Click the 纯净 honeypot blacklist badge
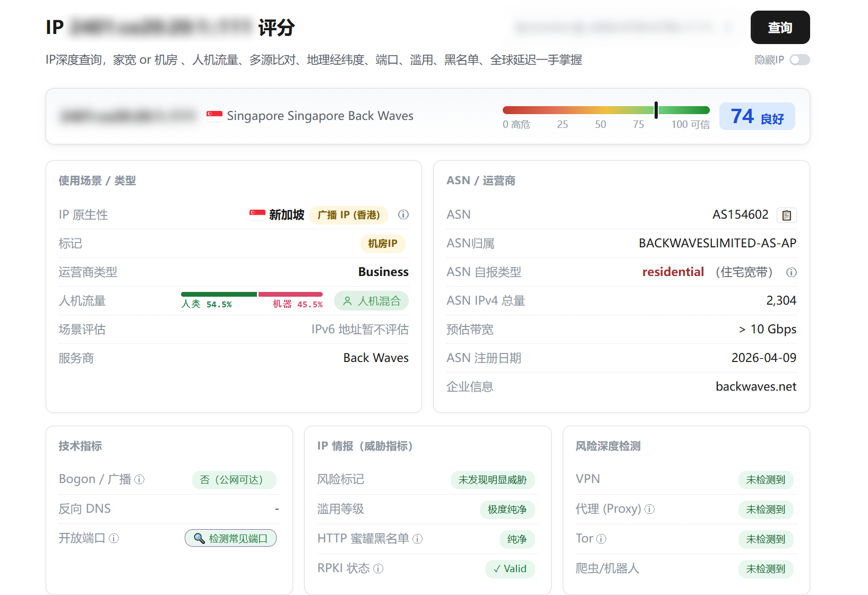Image resolution: width=868 pixels, height=595 pixels. pyautogui.click(x=517, y=539)
